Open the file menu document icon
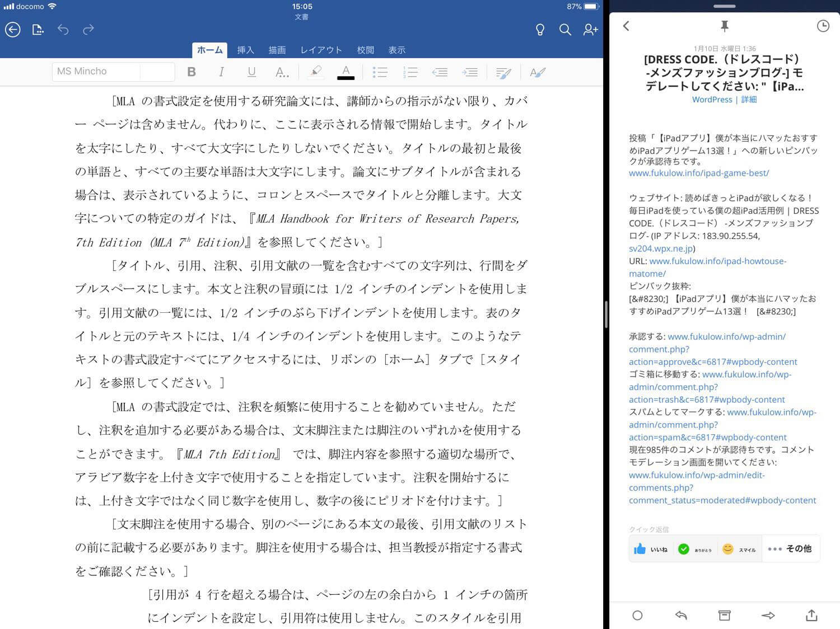The image size is (840, 629). (38, 30)
